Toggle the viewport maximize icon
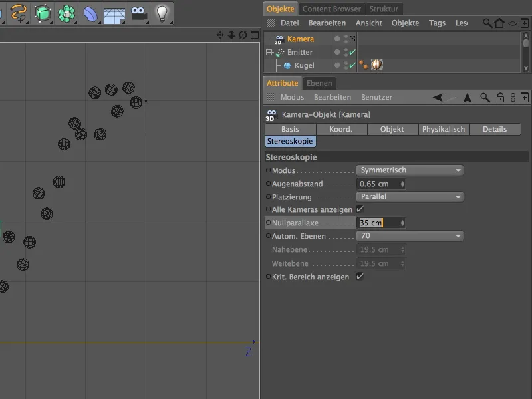Screen dimensions: 532x399 point(255,35)
